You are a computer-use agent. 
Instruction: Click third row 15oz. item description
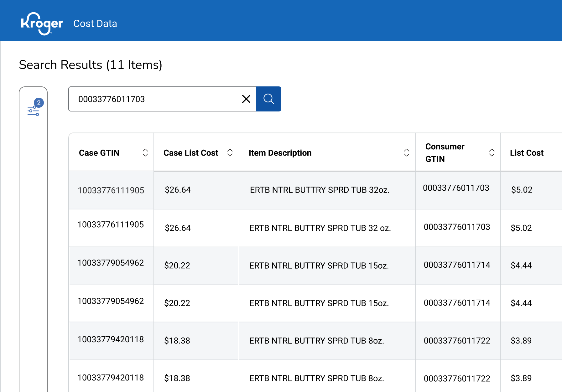pyautogui.click(x=319, y=266)
